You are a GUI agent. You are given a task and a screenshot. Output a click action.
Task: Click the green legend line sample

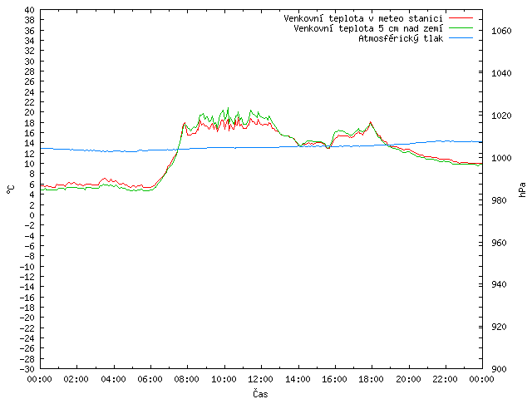click(x=461, y=28)
